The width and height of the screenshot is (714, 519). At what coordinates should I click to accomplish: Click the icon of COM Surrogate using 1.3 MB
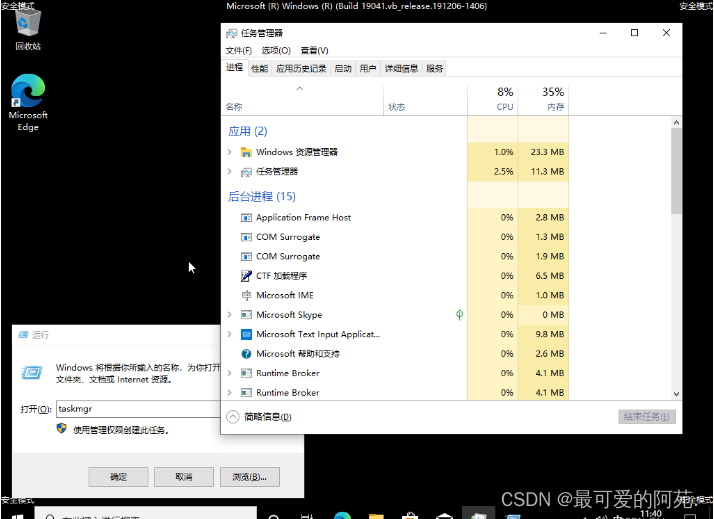tap(246, 237)
